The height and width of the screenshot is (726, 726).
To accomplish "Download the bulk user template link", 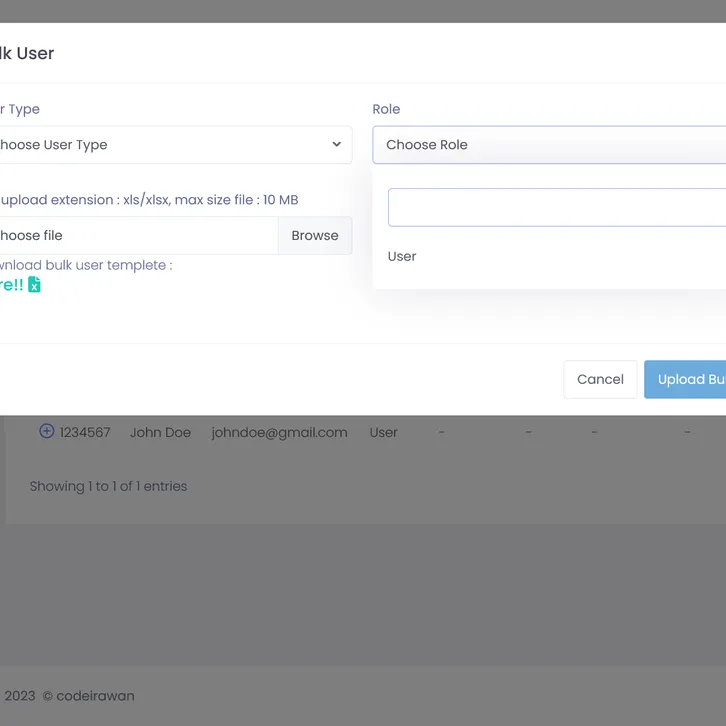I will coord(10,285).
